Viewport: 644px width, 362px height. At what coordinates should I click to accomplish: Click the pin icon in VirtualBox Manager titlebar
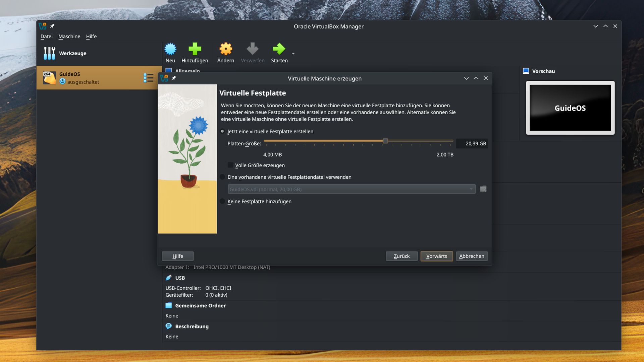52,26
